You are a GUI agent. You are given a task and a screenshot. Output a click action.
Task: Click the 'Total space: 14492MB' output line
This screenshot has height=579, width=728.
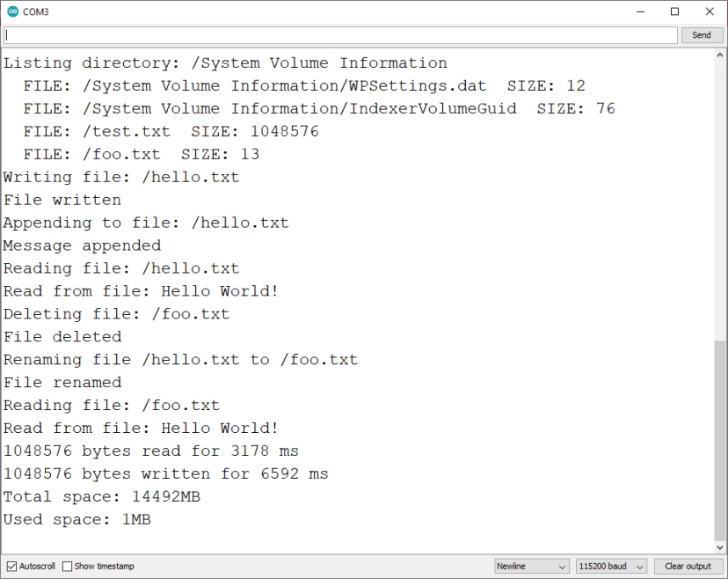pos(102,497)
